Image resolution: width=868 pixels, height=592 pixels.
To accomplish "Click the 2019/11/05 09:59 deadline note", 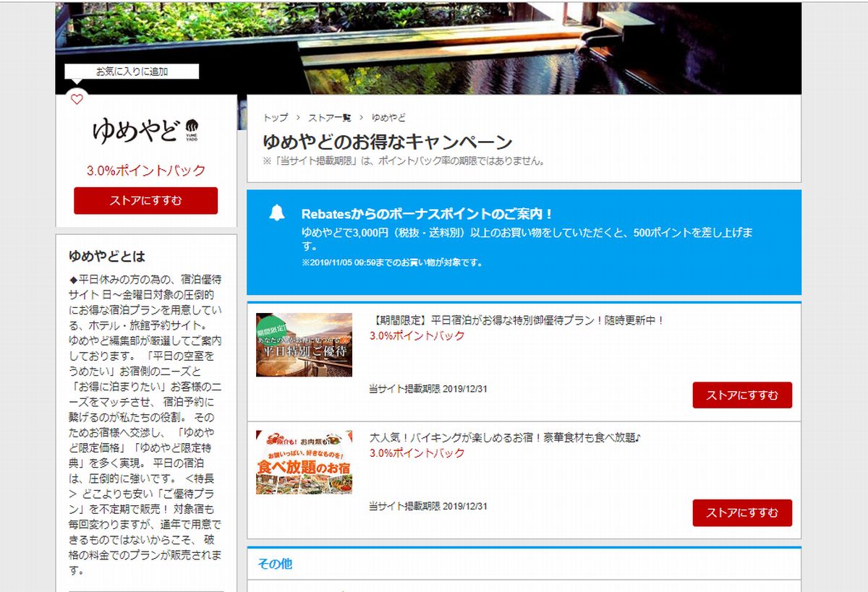I will coord(392,262).
